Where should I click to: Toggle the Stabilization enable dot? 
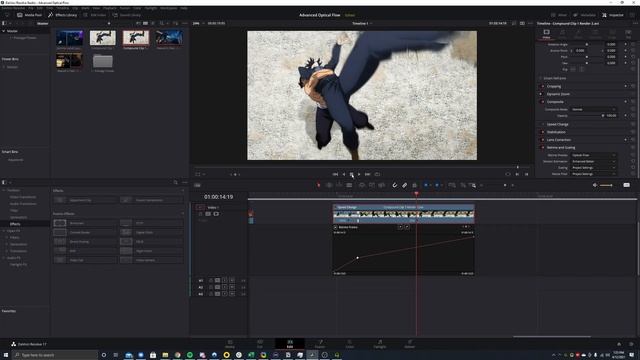[x=542, y=132]
